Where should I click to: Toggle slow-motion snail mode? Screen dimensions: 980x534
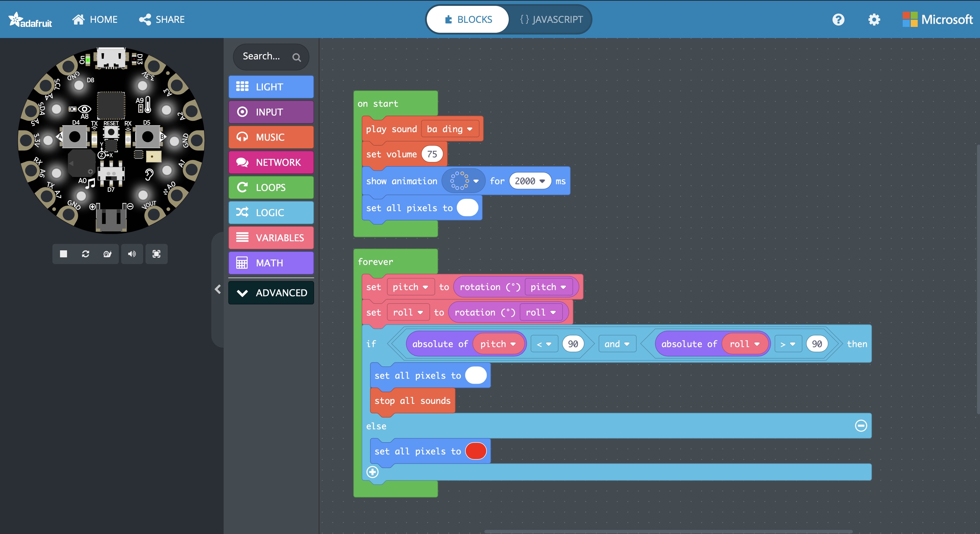pos(108,254)
